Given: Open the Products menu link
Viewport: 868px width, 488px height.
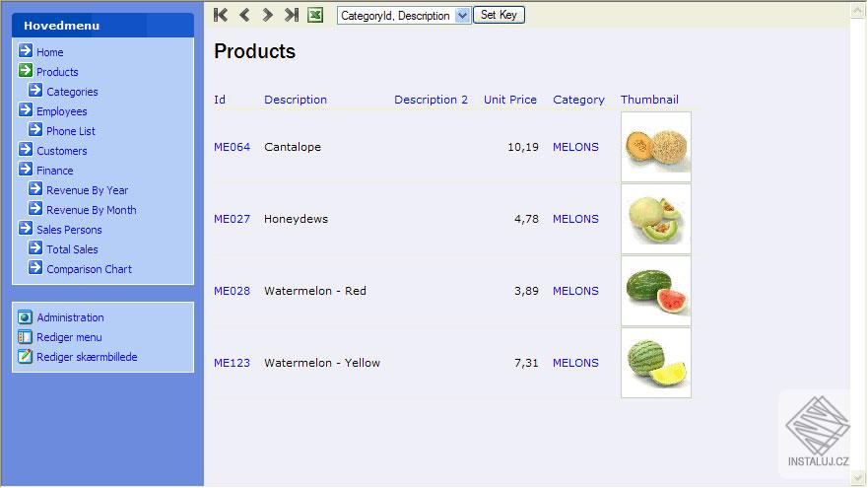Looking at the screenshot, I should 57,72.
